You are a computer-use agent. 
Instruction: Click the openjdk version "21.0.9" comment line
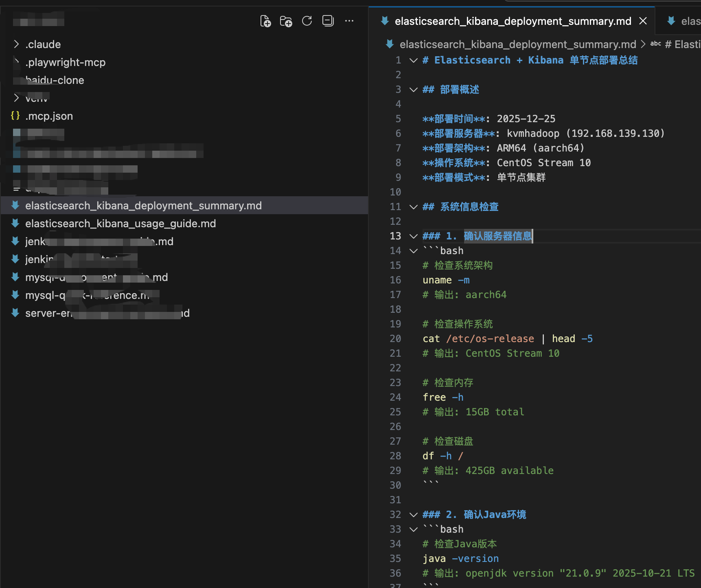pyautogui.click(x=559, y=573)
